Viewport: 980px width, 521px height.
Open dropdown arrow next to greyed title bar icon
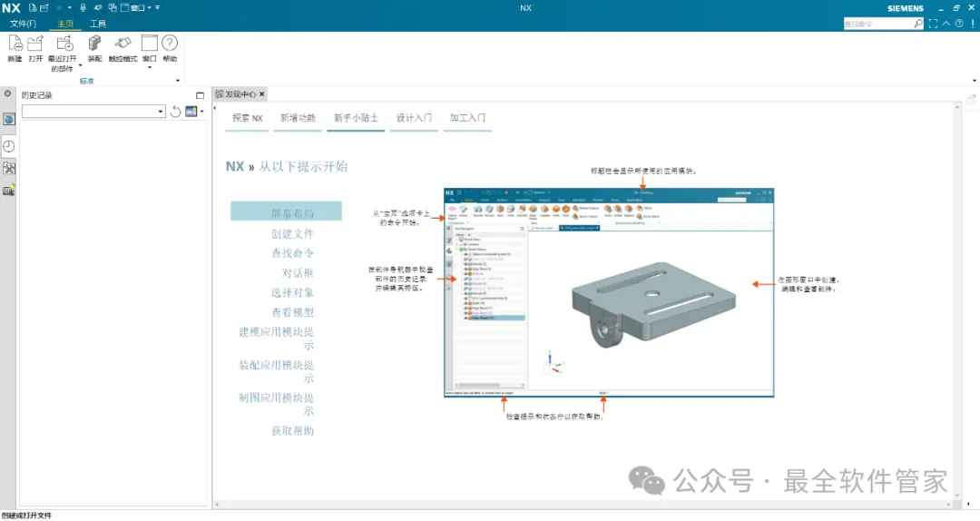69,7
